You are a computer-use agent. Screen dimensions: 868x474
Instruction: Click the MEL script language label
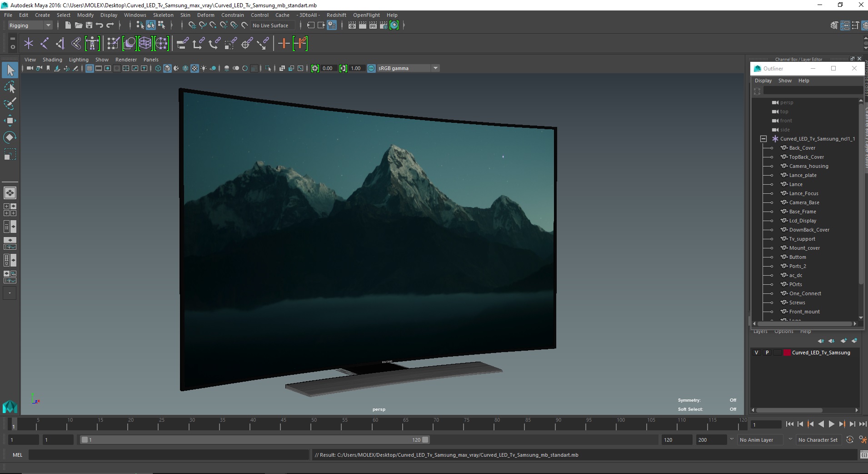17,455
